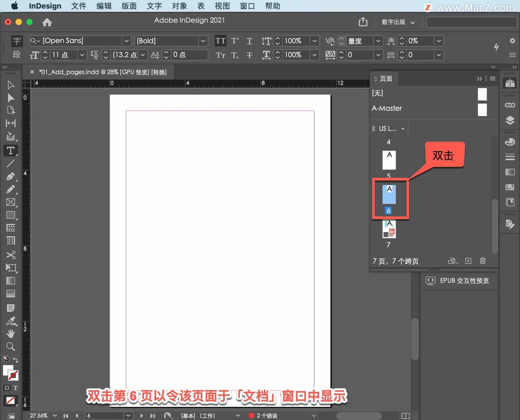Click the Eyedropper tool

click(10, 321)
